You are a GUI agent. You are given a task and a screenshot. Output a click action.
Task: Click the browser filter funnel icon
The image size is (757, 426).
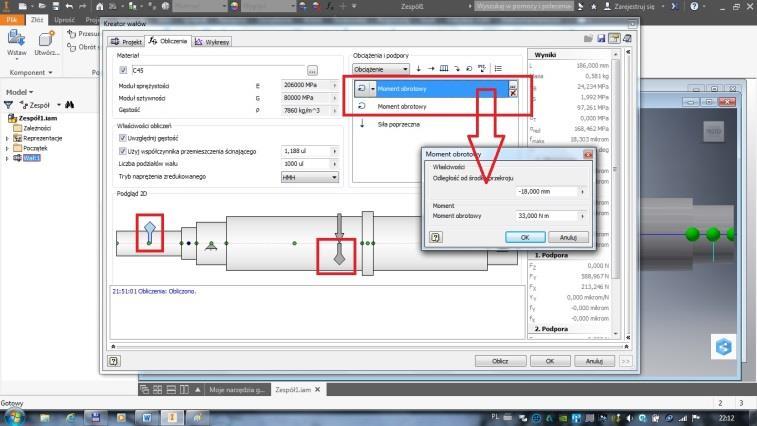point(8,105)
